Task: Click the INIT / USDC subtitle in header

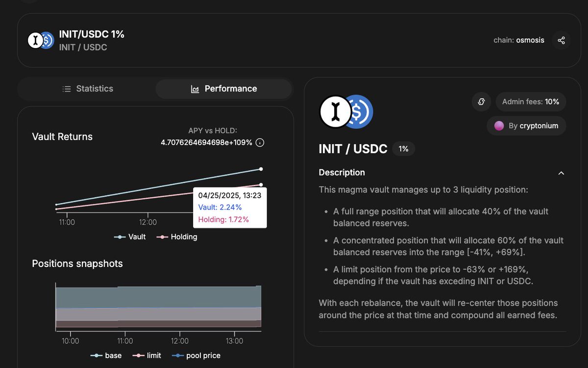Action: point(83,48)
